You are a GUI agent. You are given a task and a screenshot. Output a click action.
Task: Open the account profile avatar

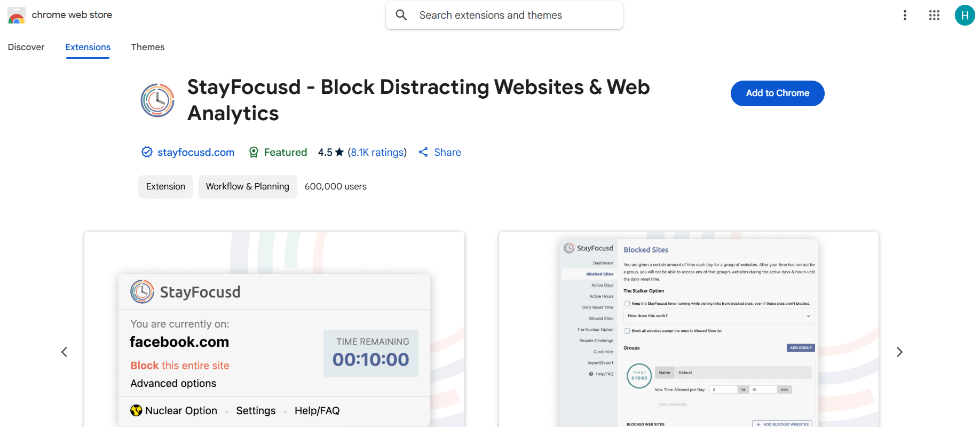tap(965, 15)
